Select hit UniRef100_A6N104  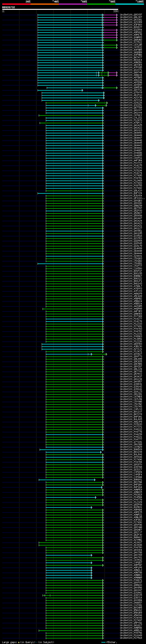(x=131, y=75)
